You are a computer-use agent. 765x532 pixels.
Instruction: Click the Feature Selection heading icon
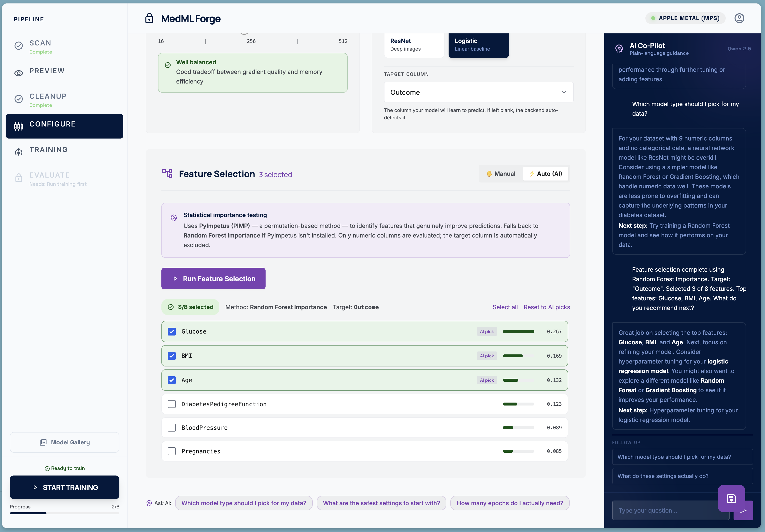pos(167,174)
